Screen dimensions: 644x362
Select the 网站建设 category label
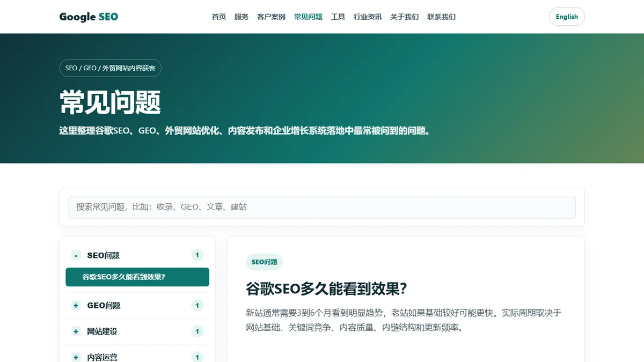point(102,331)
